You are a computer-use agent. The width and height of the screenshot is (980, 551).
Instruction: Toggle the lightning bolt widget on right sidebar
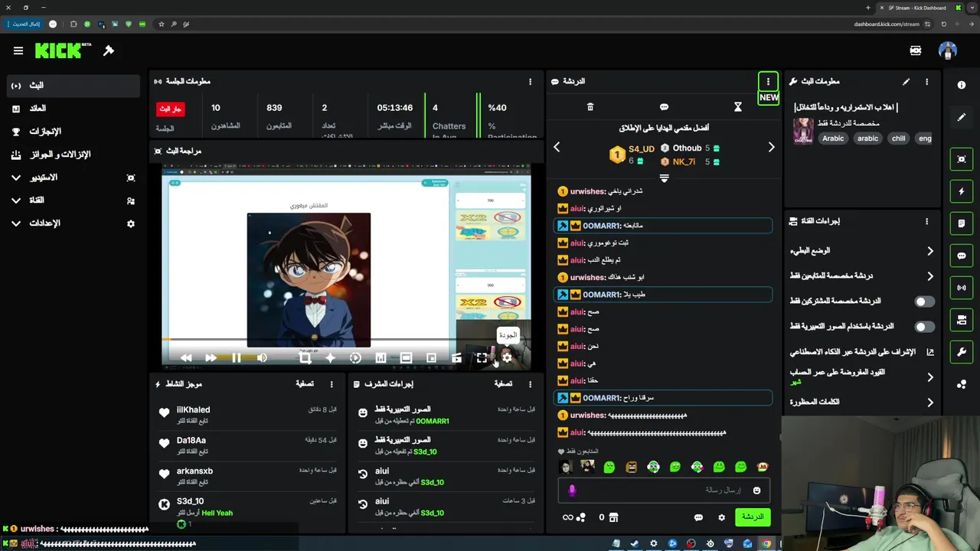click(962, 191)
